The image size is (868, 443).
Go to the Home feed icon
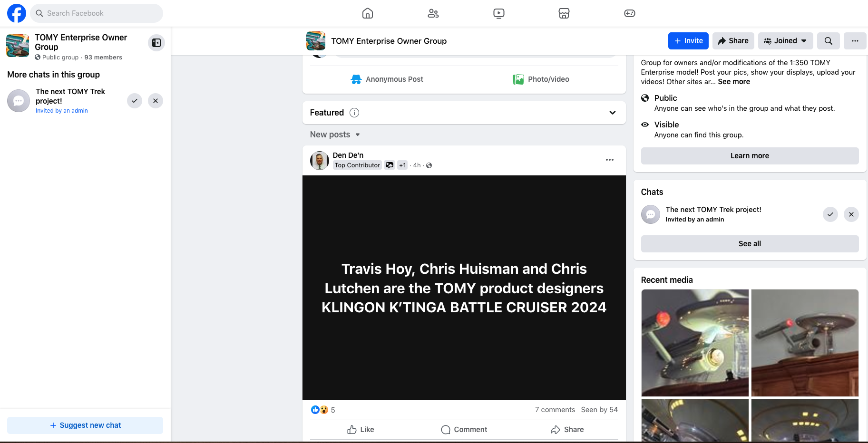pyautogui.click(x=368, y=13)
